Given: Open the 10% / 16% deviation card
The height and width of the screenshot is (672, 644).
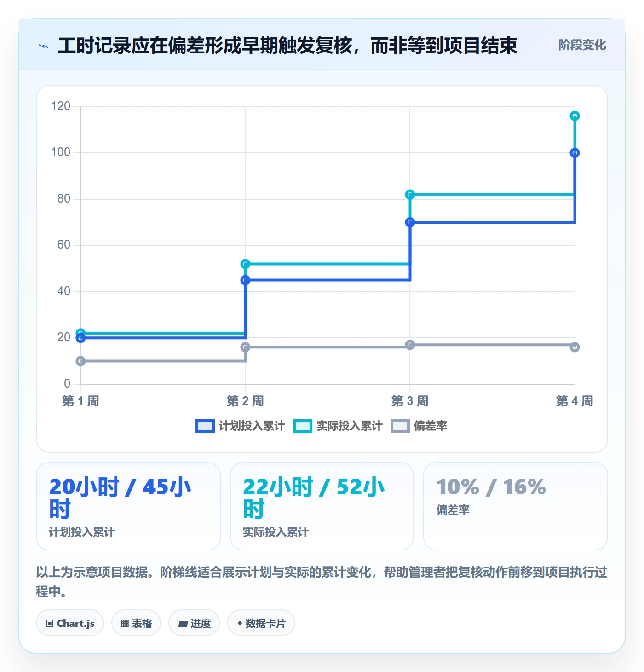Looking at the screenshot, I should 516,506.
